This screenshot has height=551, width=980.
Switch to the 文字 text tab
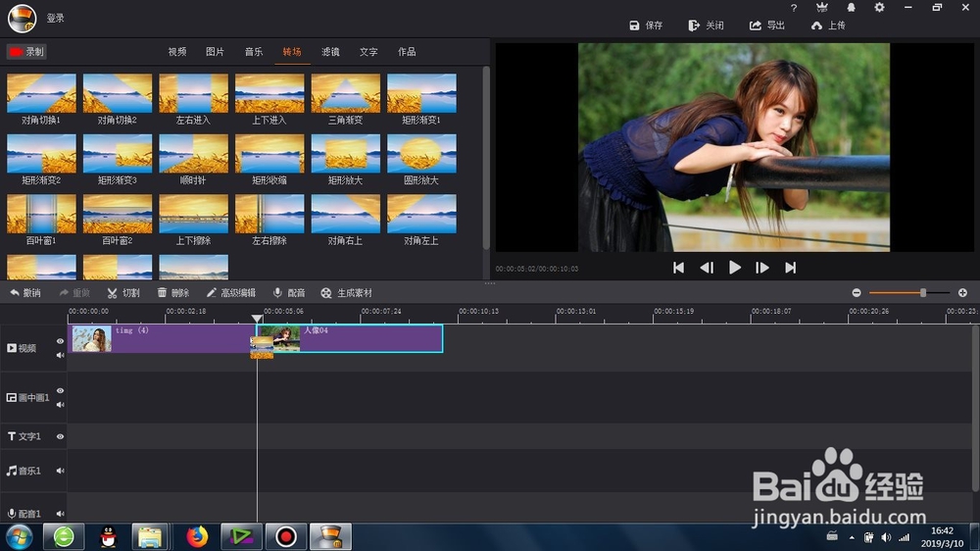click(368, 52)
